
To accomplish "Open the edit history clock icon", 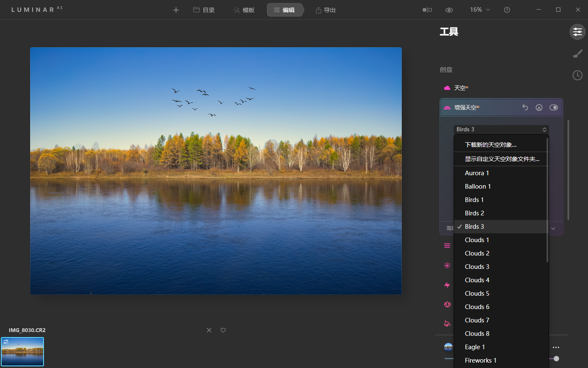I will pyautogui.click(x=578, y=75).
